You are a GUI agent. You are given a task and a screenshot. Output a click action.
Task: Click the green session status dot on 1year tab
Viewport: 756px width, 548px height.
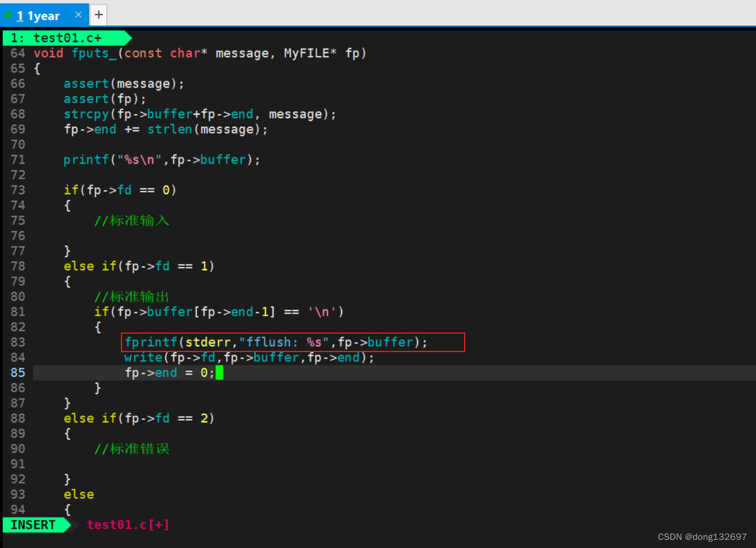click(x=8, y=15)
